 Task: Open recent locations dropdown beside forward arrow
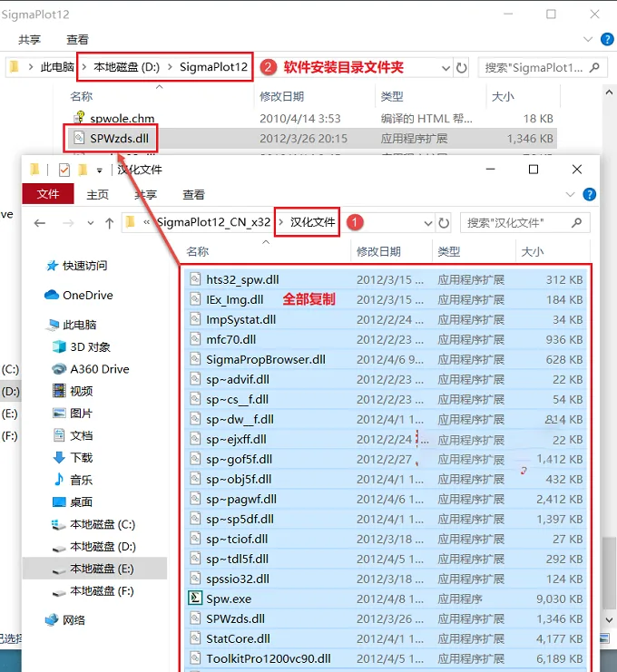pyautogui.click(x=91, y=223)
